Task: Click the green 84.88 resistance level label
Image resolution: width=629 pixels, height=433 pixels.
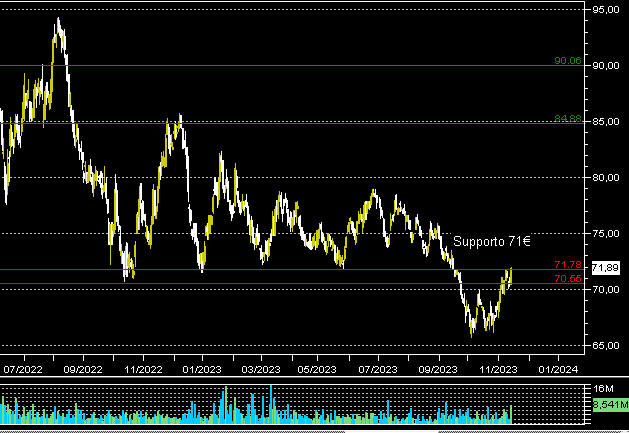Action: pyautogui.click(x=568, y=118)
